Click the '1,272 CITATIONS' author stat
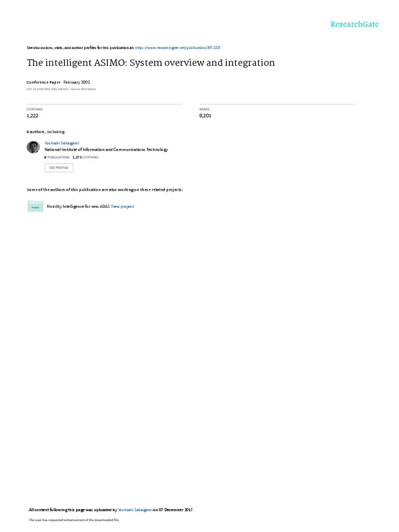The image size is (399, 532). tap(86, 157)
